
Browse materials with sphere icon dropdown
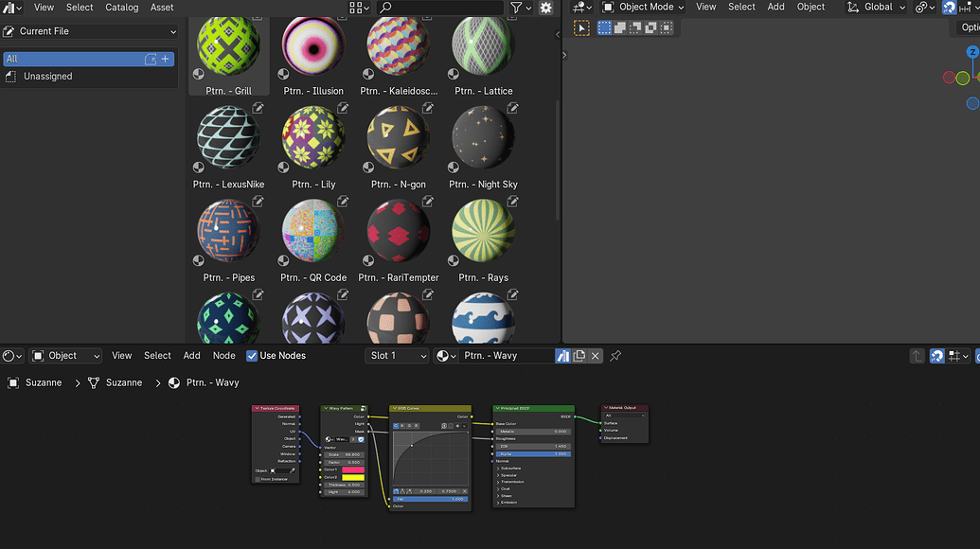(x=446, y=356)
